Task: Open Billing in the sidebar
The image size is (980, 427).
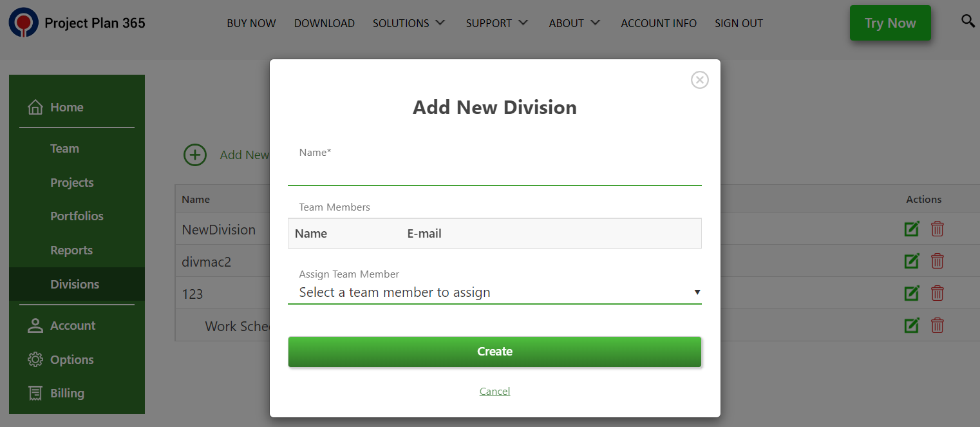Action: (67, 393)
